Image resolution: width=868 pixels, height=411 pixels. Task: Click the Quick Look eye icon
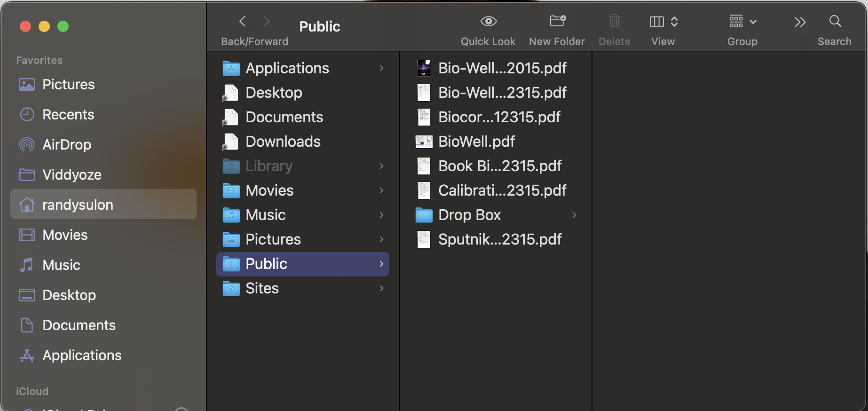[x=488, y=22]
